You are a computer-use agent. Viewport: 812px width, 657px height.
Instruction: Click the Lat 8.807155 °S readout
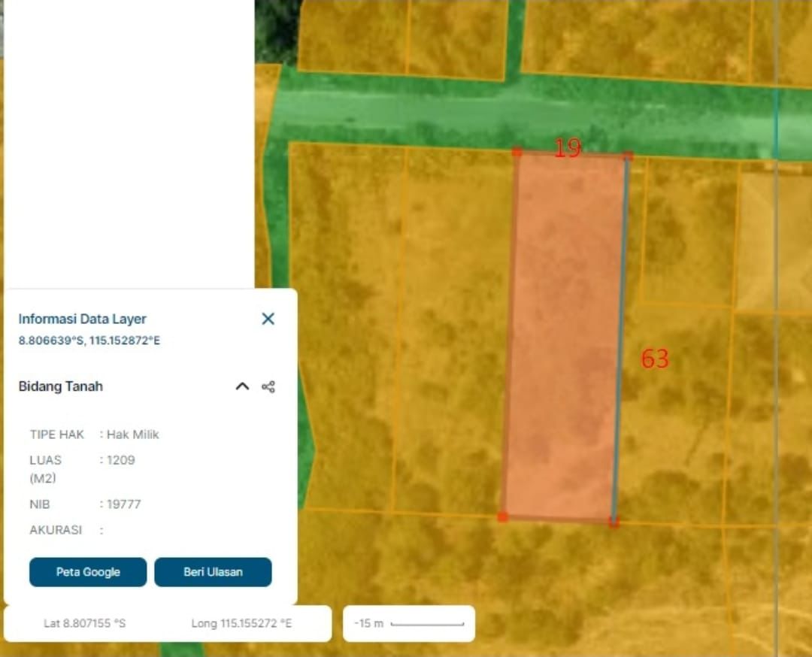click(x=84, y=624)
